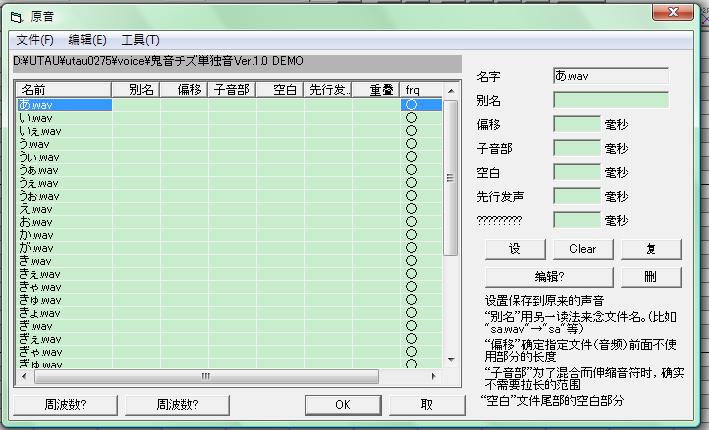This screenshot has height=430, width=709.
Task: Select the う.wav row
Action: point(230,144)
